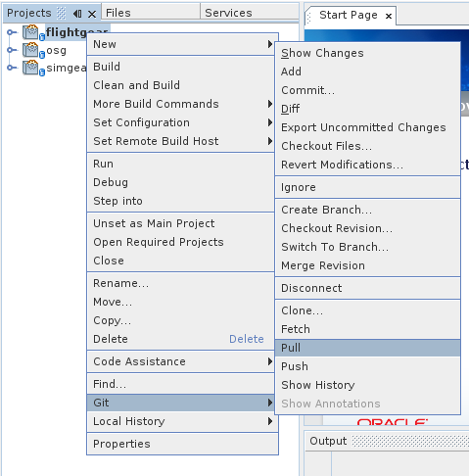Screen dimensions: 469x476
Task: Select Checkout Files...
Action: click(x=368, y=146)
